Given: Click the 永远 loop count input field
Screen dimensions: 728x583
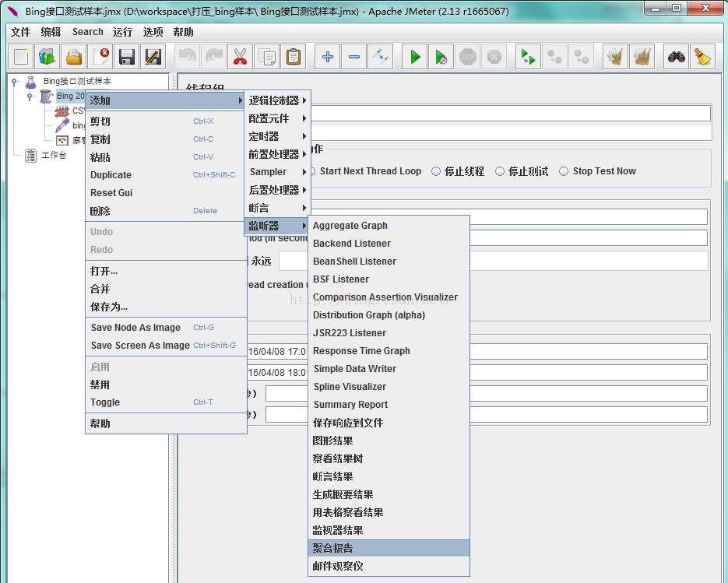Looking at the screenshot, I should click(x=494, y=261).
